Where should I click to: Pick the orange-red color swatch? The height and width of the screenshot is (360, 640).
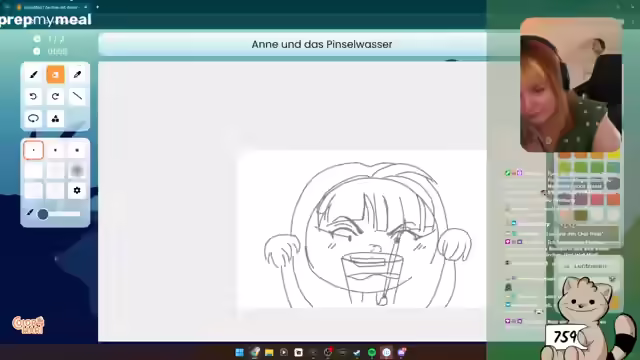pos(613,199)
